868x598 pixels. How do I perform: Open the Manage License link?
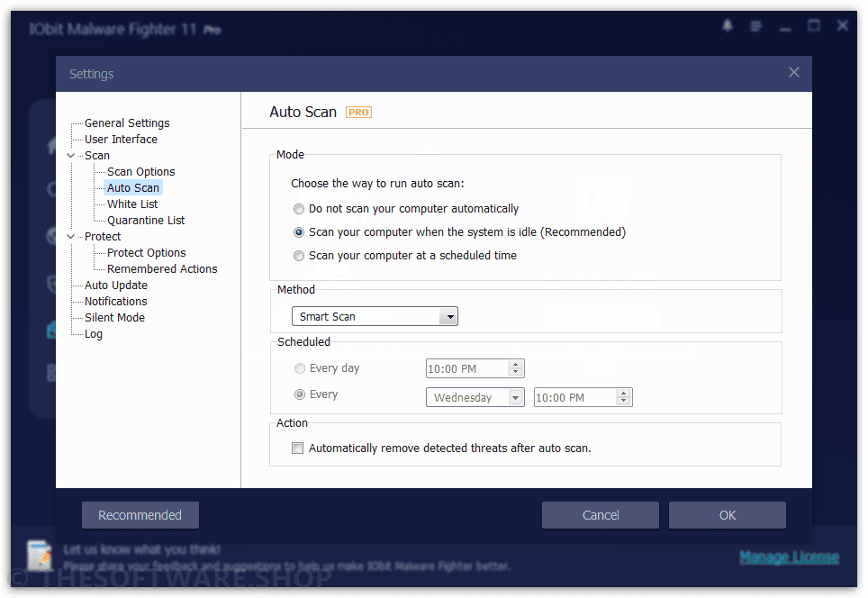coord(790,557)
